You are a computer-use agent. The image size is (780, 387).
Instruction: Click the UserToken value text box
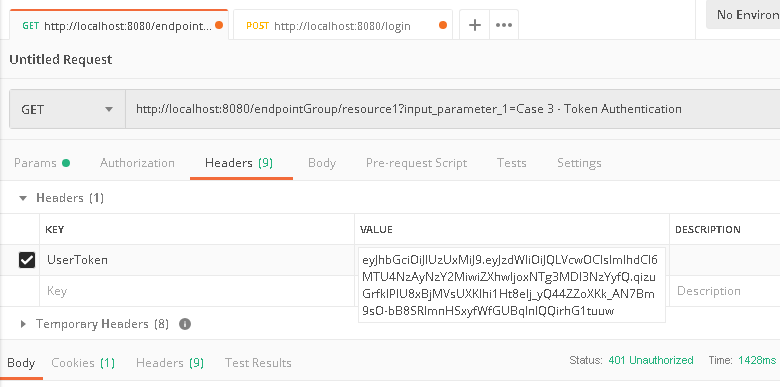point(511,286)
